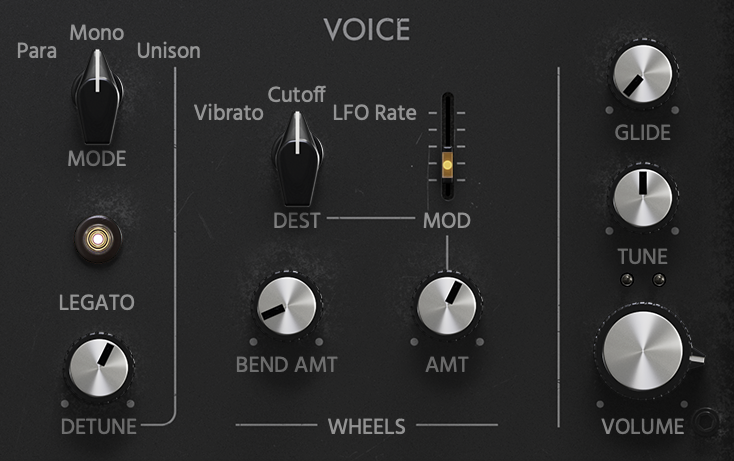Click the Glide knob
Viewport: 734px width, 461px height.
click(x=642, y=75)
